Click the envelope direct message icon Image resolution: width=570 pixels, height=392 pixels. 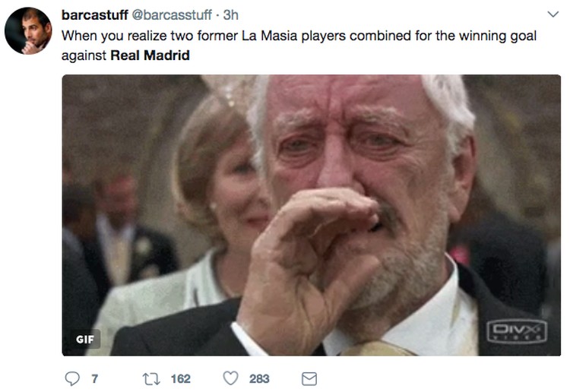coord(309,378)
